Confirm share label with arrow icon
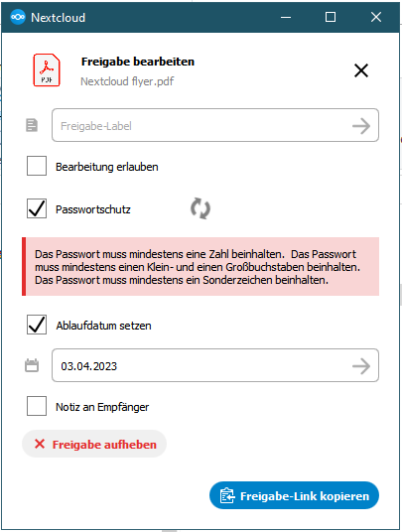Viewport: 402px width, 532px height. (x=361, y=126)
